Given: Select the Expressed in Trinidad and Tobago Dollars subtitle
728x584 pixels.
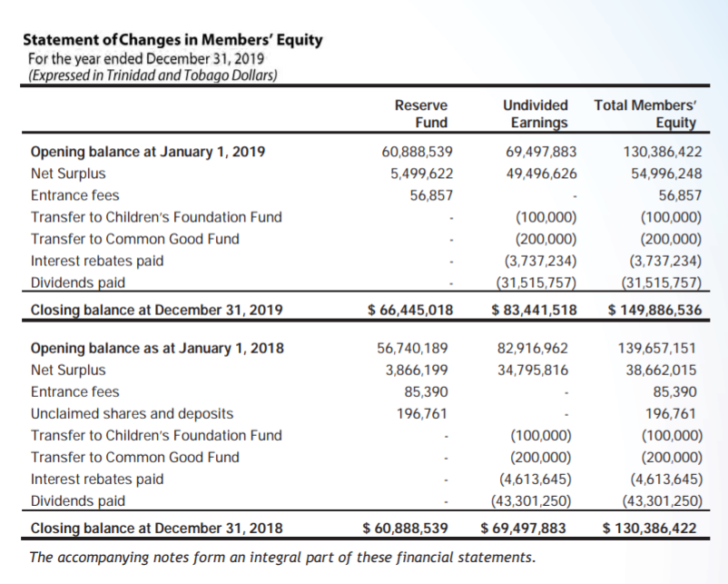Looking at the screenshot, I should [x=152, y=75].
